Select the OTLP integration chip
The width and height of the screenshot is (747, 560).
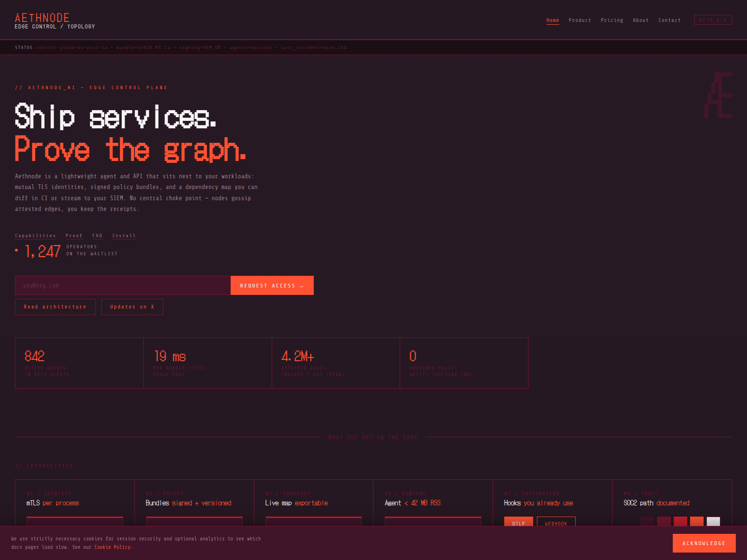[518, 522]
